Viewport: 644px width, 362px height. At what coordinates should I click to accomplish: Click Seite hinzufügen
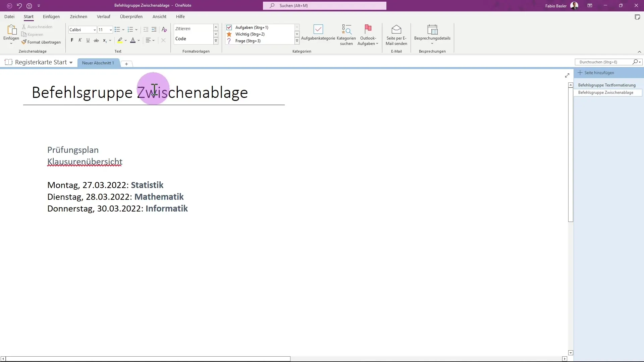pos(596,73)
